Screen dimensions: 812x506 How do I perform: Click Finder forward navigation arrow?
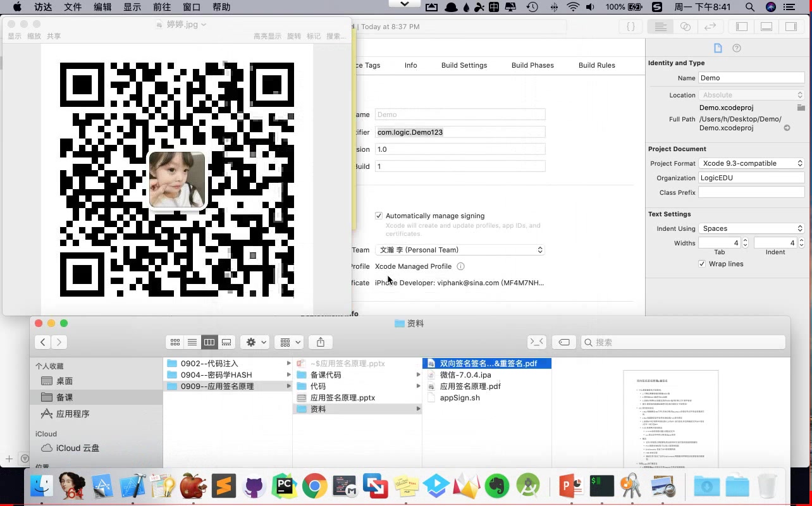[x=59, y=342]
